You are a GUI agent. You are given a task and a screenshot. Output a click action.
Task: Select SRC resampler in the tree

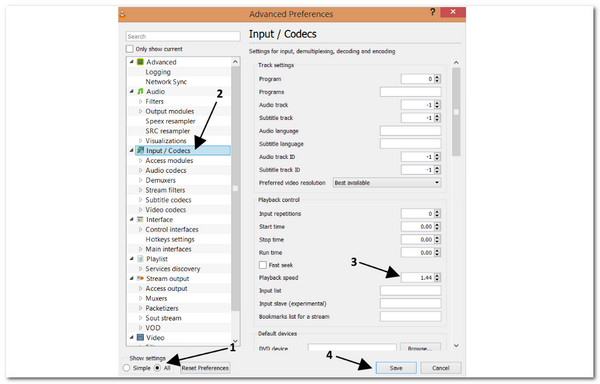click(x=167, y=131)
